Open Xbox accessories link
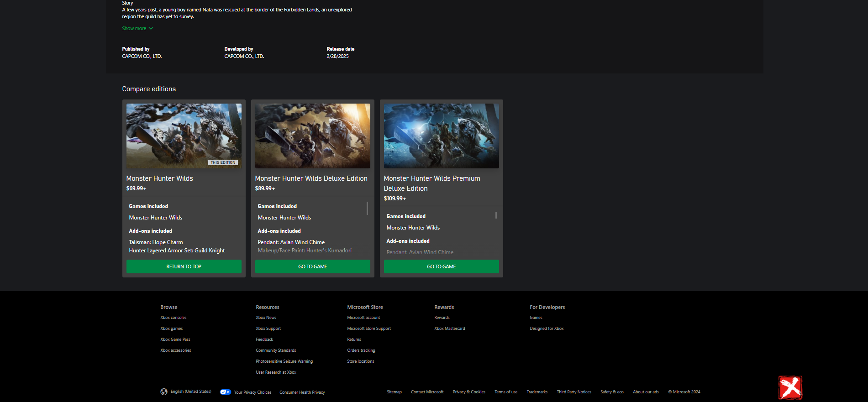 176,350
